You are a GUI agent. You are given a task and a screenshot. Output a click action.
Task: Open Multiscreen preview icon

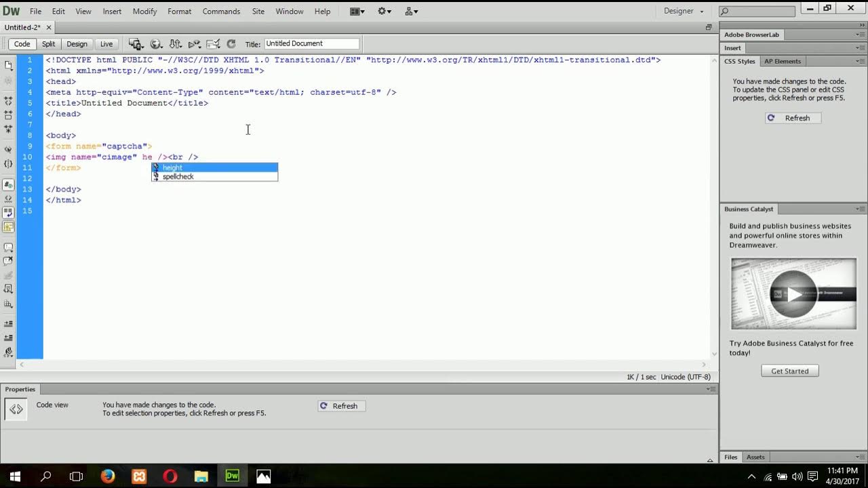point(136,44)
